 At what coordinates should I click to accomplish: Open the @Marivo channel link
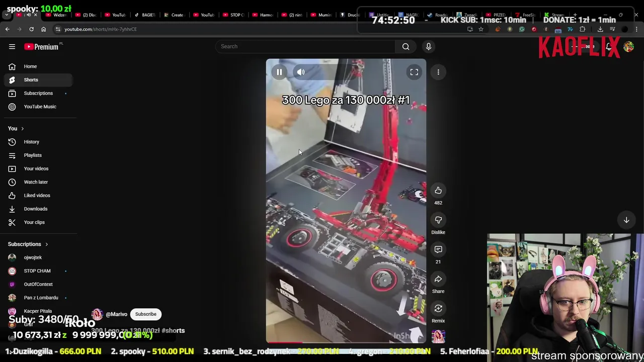pos(116,314)
